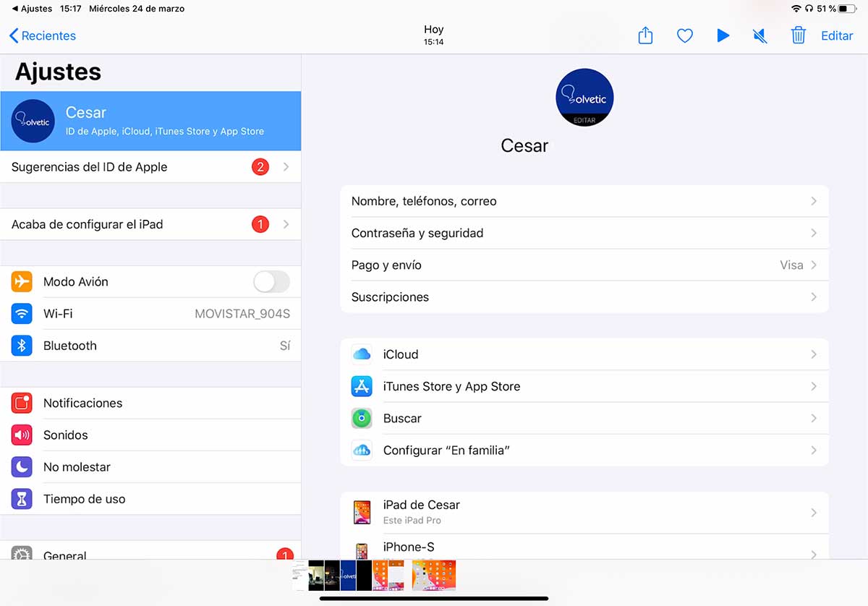868x606 pixels.
Task: Start slideshow with the play icon
Action: (x=723, y=35)
